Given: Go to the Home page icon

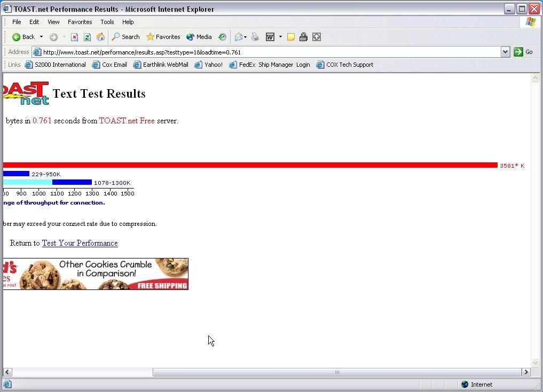Looking at the screenshot, I should point(100,37).
